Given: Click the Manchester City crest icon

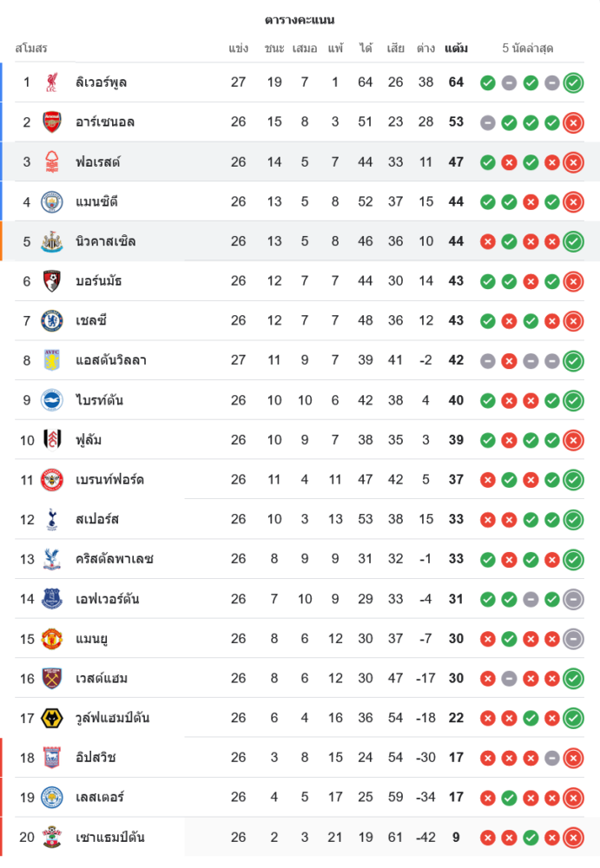Looking at the screenshot, I should tap(51, 201).
